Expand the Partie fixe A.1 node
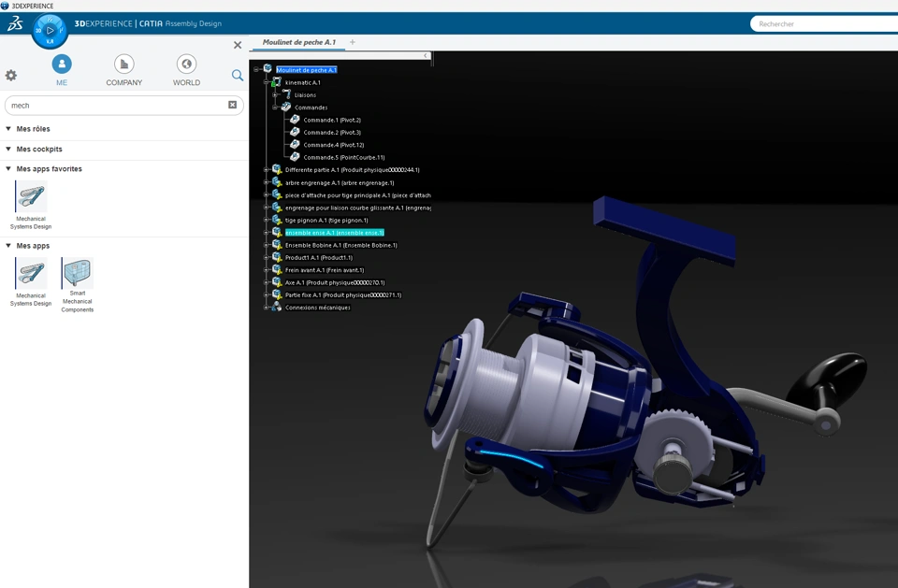 coord(266,294)
